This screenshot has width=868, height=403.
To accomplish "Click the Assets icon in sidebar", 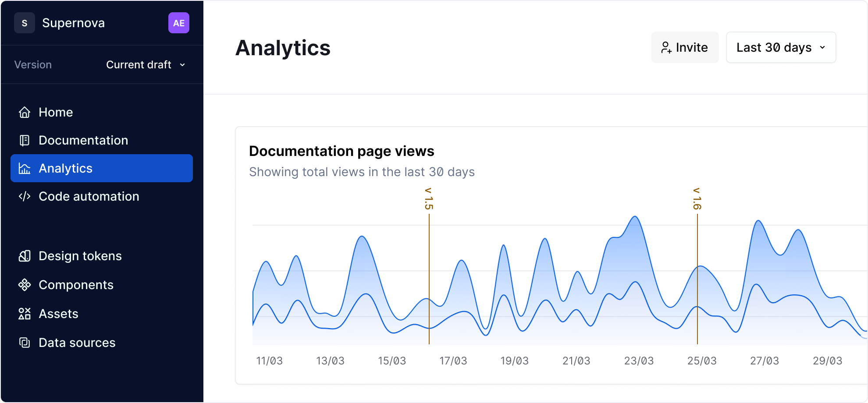I will 25,314.
